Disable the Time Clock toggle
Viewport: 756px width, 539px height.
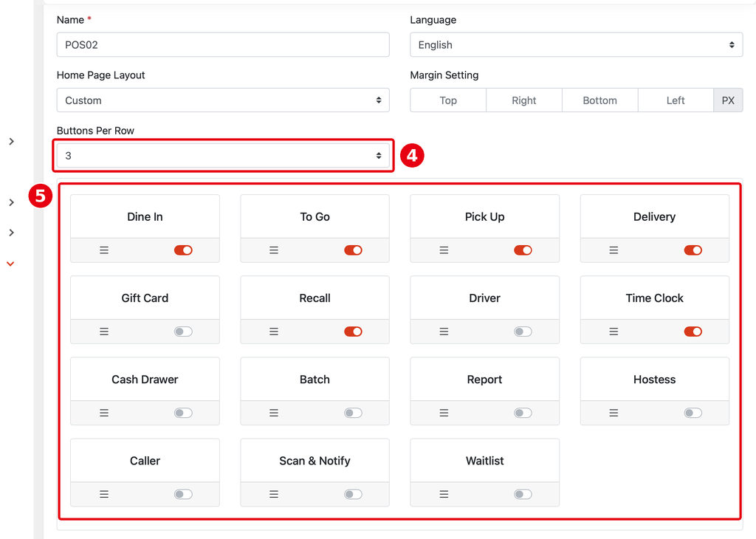pos(693,332)
